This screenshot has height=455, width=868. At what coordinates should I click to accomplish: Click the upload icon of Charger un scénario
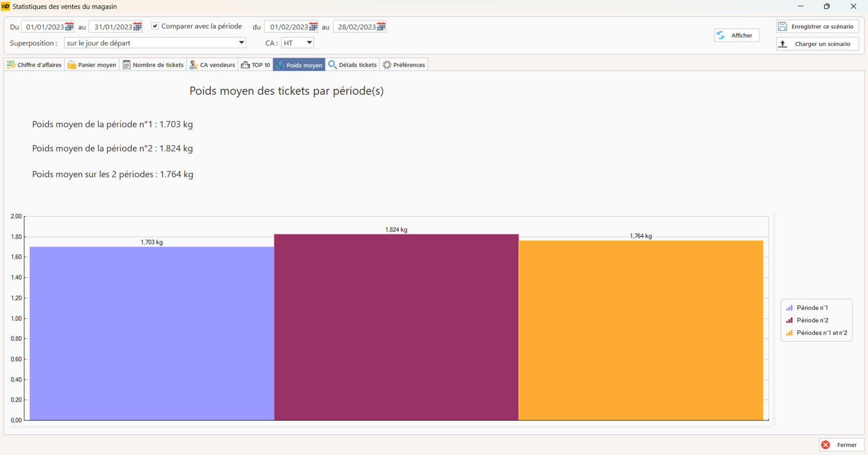pyautogui.click(x=783, y=44)
